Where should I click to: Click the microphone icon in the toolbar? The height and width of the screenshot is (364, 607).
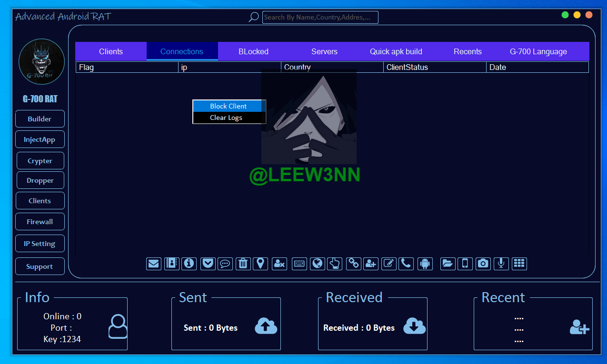(x=501, y=264)
